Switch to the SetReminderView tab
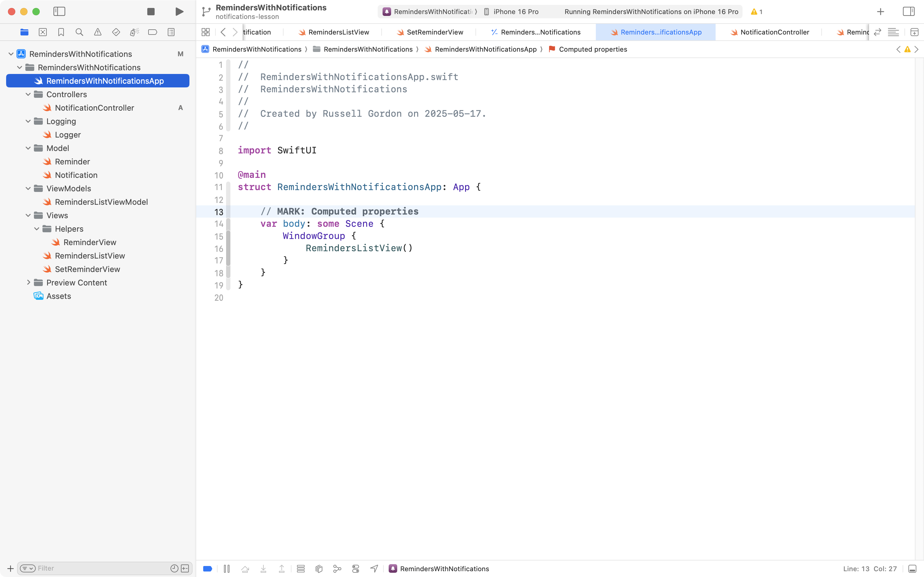924x577 pixels. click(x=435, y=32)
